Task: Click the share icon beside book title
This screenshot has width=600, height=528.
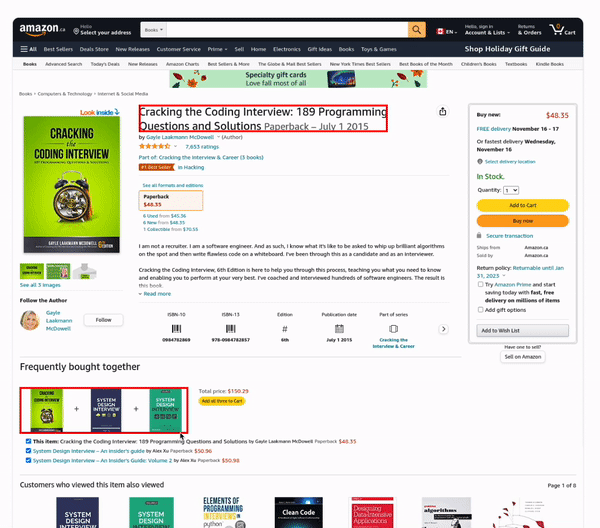Action: 442,111
